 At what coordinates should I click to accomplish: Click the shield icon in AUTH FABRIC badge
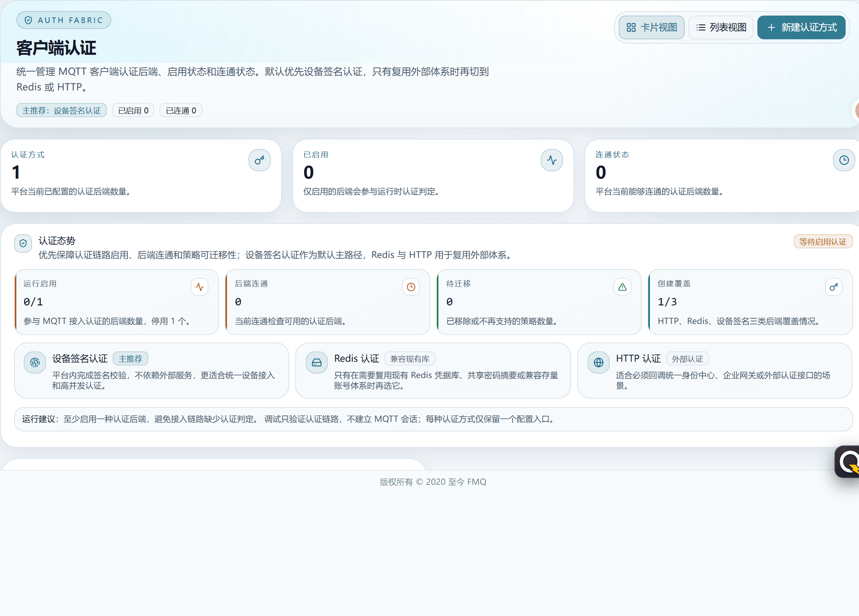pyautogui.click(x=28, y=20)
